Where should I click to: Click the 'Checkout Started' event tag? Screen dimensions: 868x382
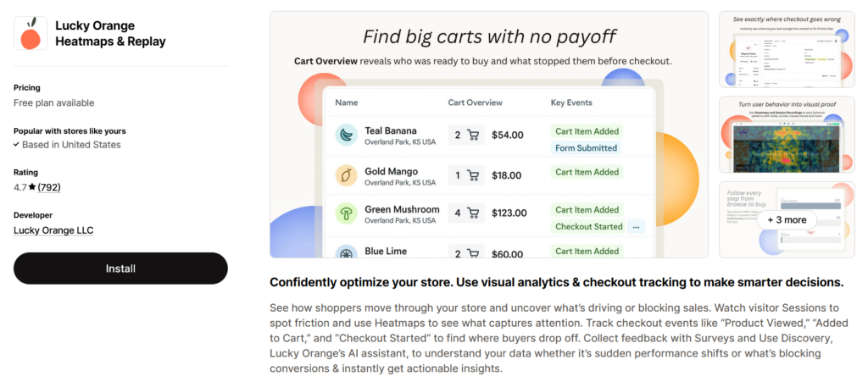tap(588, 226)
